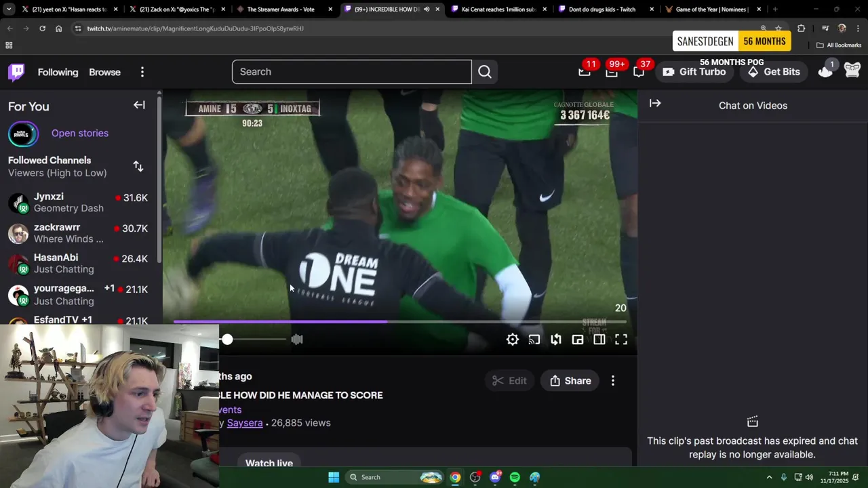Focus the Twitch search field
The width and height of the screenshot is (868, 488).
click(x=351, y=72)
